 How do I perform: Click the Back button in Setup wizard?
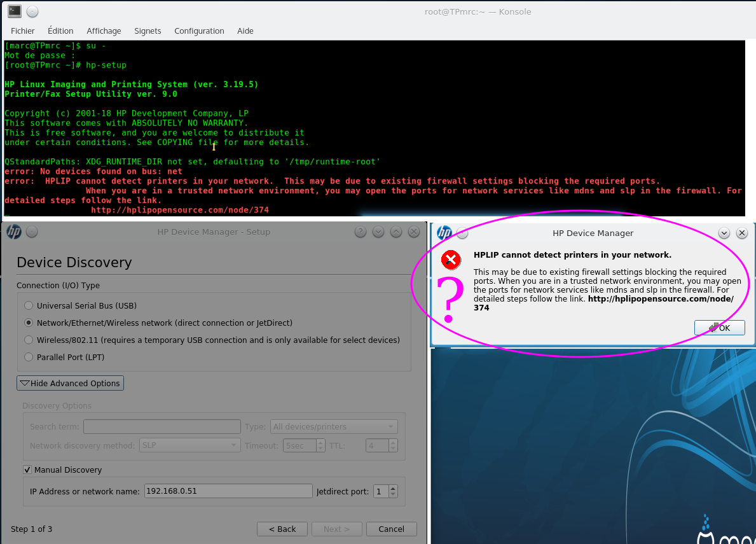click(282, 529)
